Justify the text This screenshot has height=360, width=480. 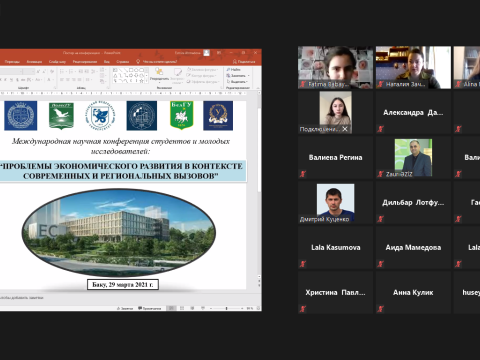pos(79,80)
